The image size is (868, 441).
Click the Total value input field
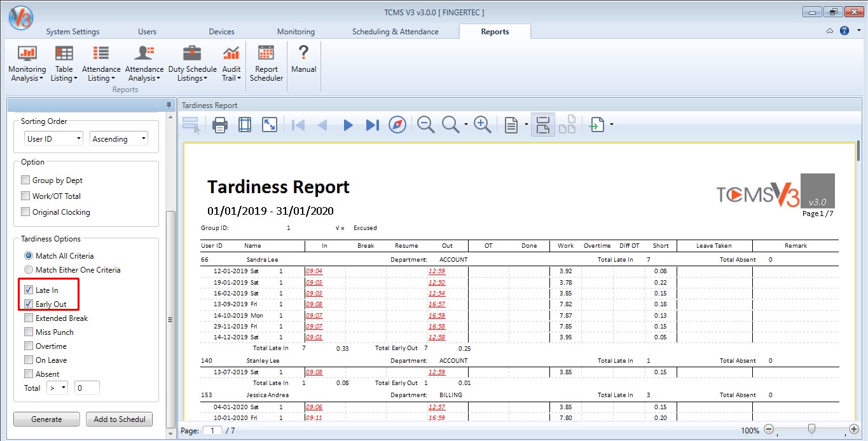[87, 388]
